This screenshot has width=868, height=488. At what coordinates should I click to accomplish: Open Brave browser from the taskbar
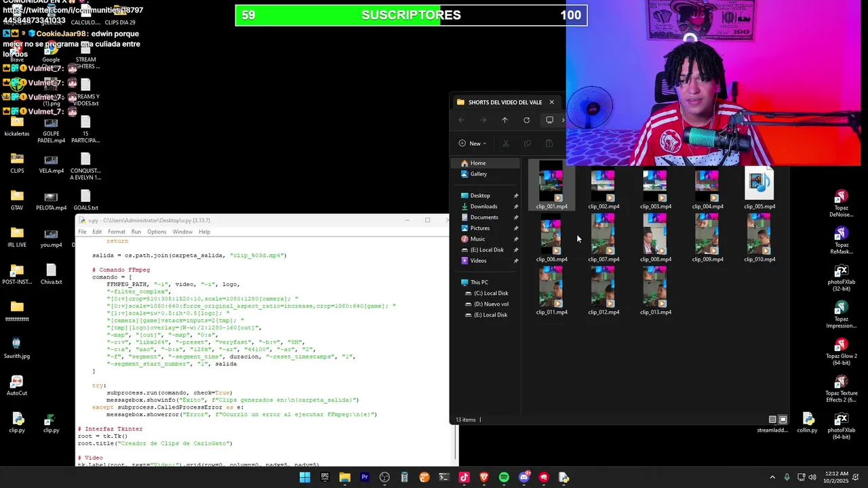(484, 477)
